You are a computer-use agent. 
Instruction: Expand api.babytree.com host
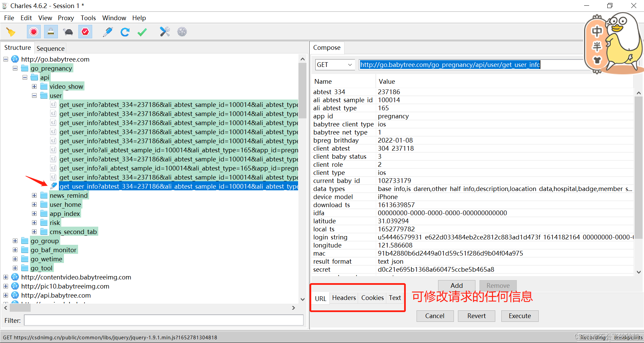click(6, 295)
